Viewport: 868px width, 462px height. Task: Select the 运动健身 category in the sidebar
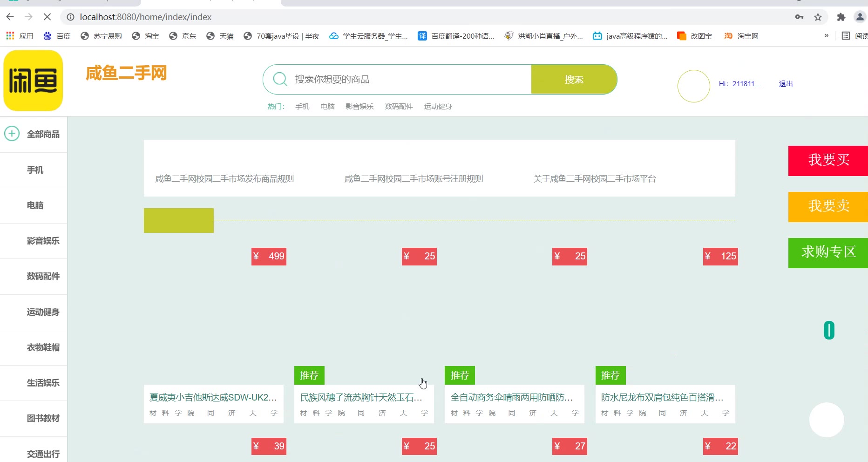coord(43,312)
